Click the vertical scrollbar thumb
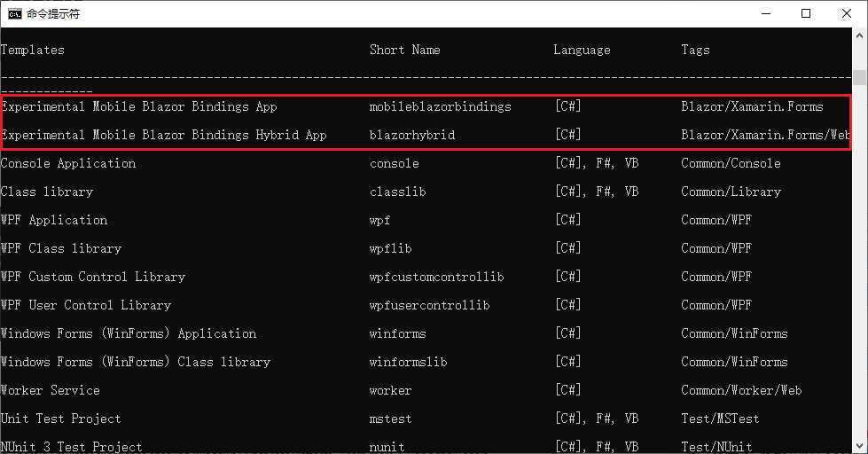The width and height of the screenshot is (868, 454). pos(860,77)
